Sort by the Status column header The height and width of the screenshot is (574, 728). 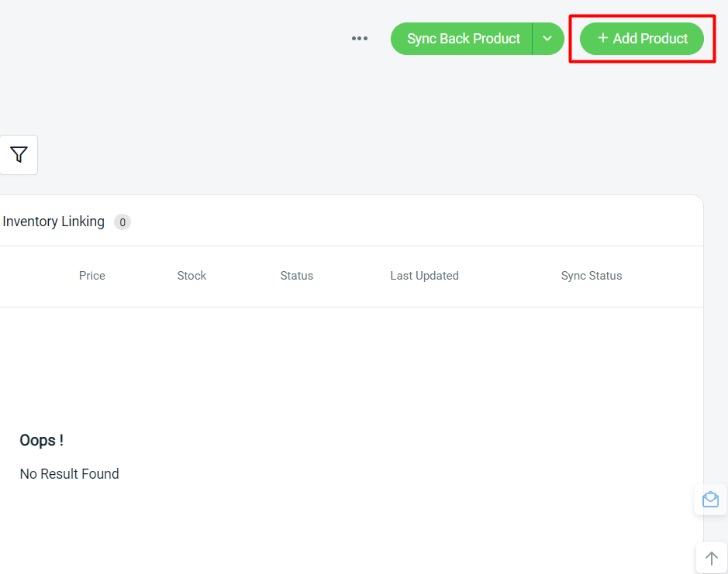(297, 276)
